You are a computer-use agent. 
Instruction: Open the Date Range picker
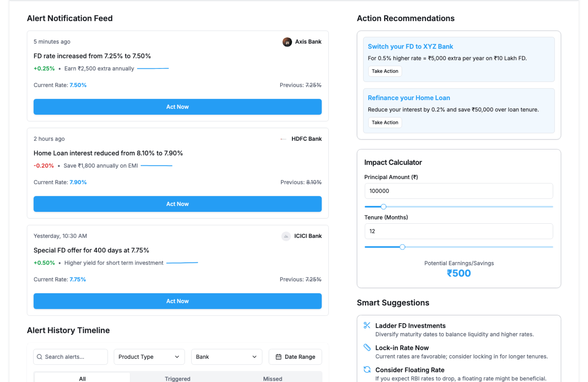click(295, 357)
